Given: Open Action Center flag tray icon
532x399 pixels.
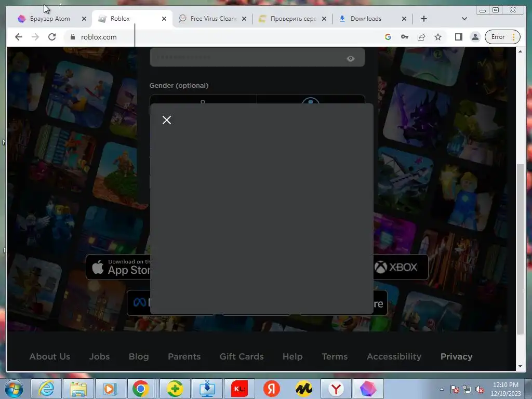Looking at the screenshot, I should point(455,389).
